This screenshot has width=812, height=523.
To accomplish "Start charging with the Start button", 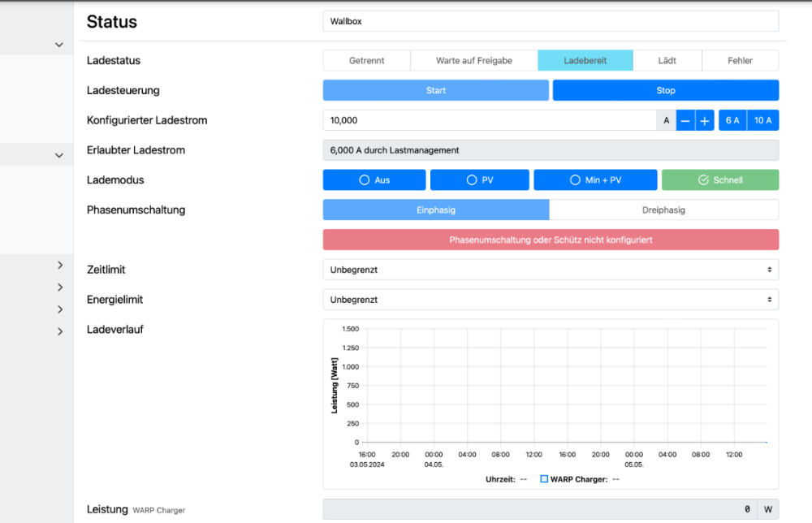I will 435,90.
